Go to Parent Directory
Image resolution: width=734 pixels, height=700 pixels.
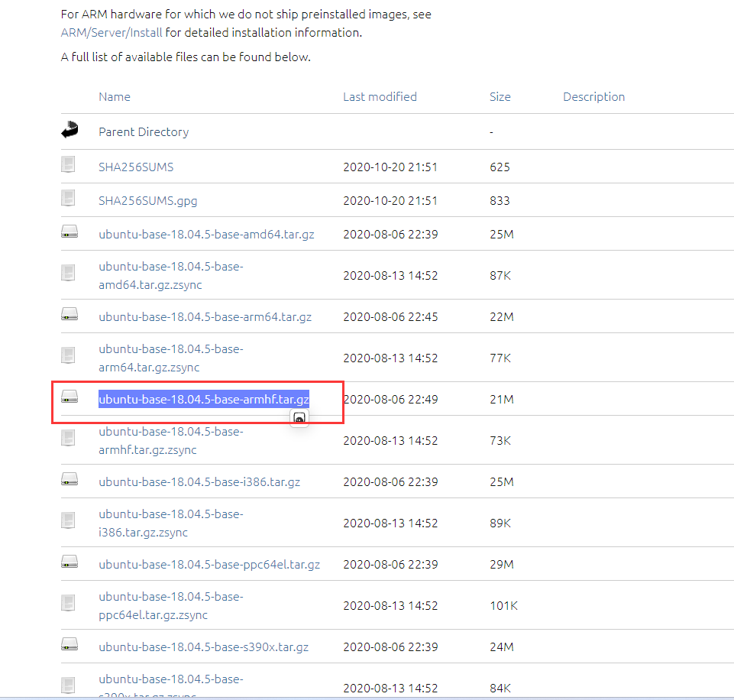[144, 132]
